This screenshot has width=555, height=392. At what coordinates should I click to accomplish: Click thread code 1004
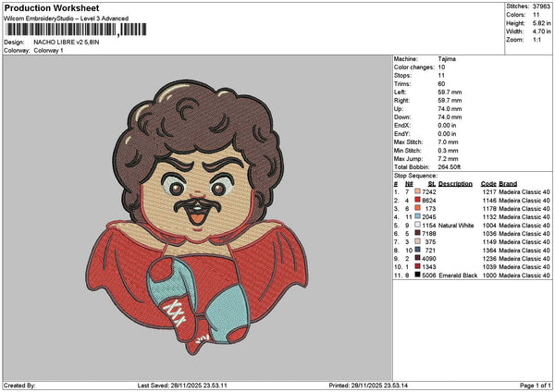click(x=489, y=226)
